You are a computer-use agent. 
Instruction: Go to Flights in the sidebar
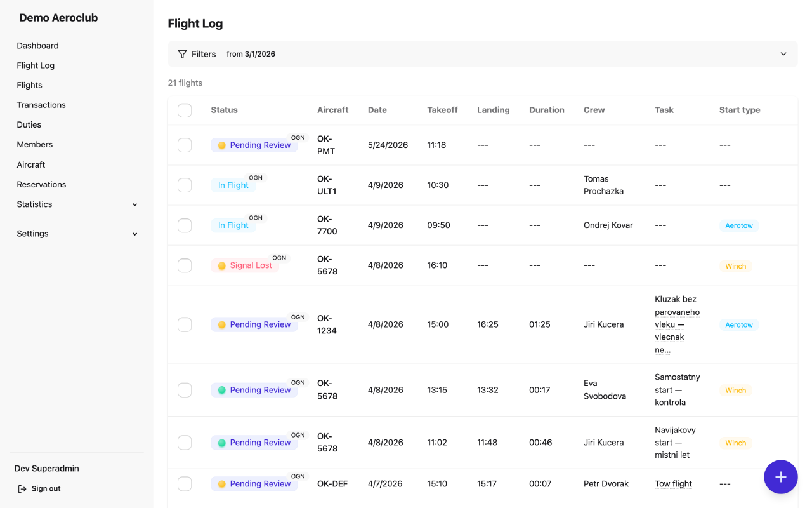click(29, 85)
